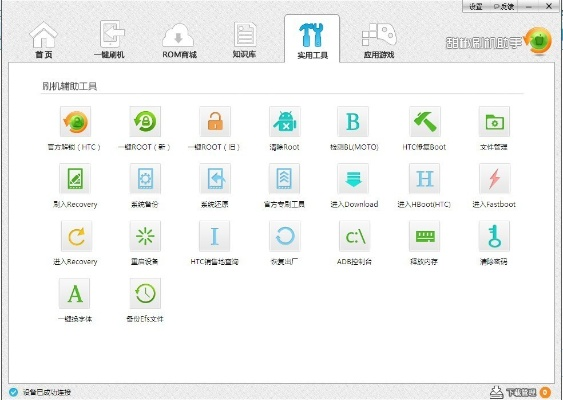
Task: Run 恢复出厂 factory reset tool
Action: coord(285,236)
